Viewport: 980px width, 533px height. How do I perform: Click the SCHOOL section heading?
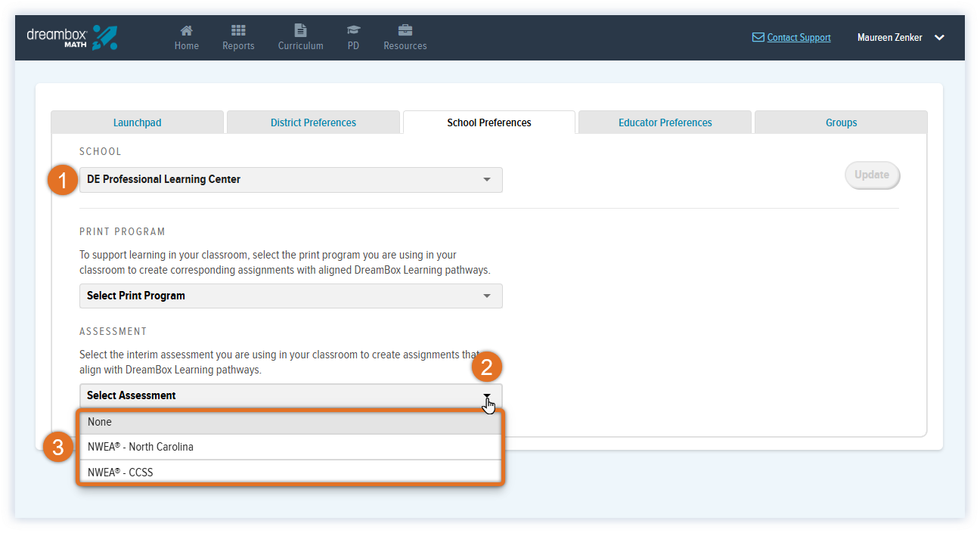tap(101, 151)
